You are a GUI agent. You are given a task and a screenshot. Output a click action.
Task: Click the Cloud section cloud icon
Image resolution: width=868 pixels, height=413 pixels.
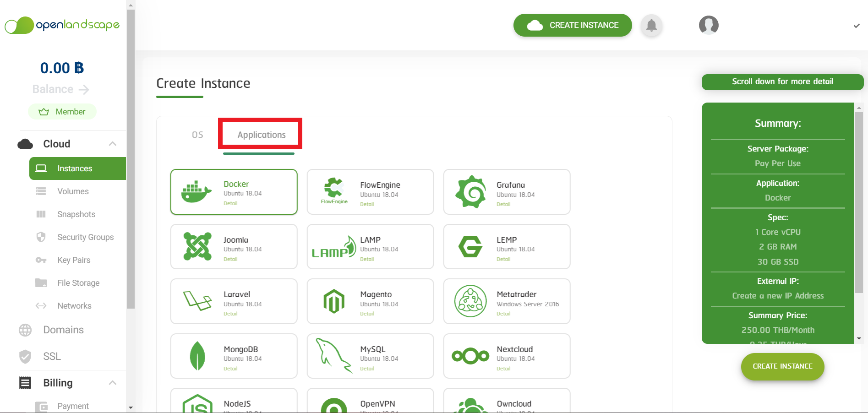(x=25, y=144)
